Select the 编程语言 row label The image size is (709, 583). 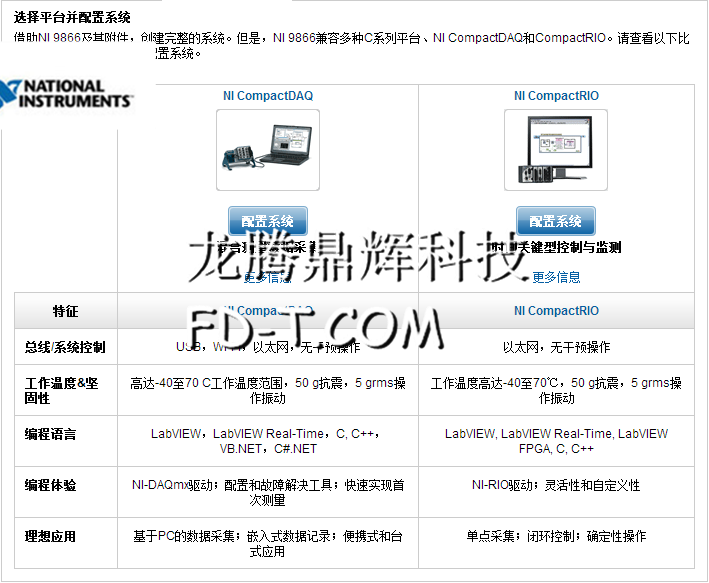click(50, 435)
